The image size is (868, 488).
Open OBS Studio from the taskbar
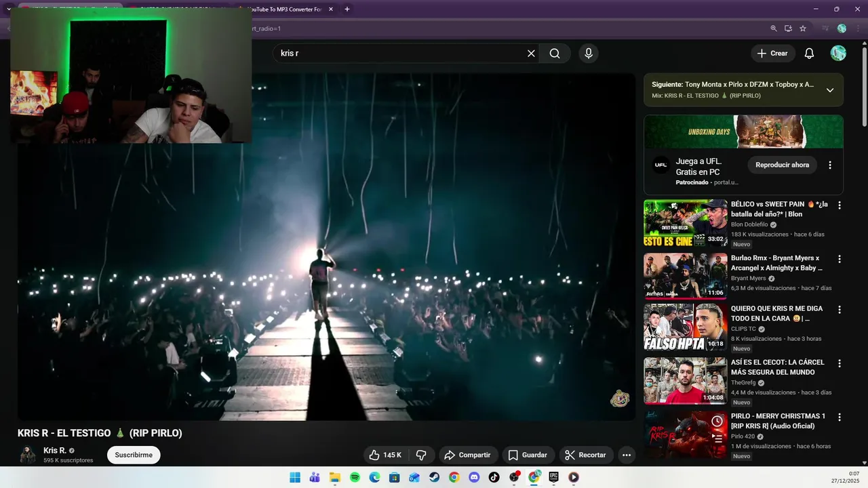pyautogui.click(x=514, y=477)
